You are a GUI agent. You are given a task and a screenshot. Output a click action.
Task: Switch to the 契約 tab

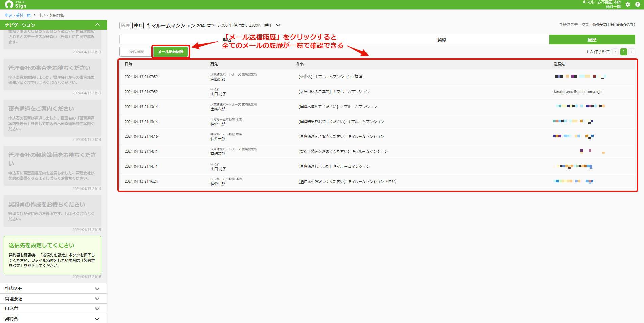pyautogui.click(x=441, y=40)
